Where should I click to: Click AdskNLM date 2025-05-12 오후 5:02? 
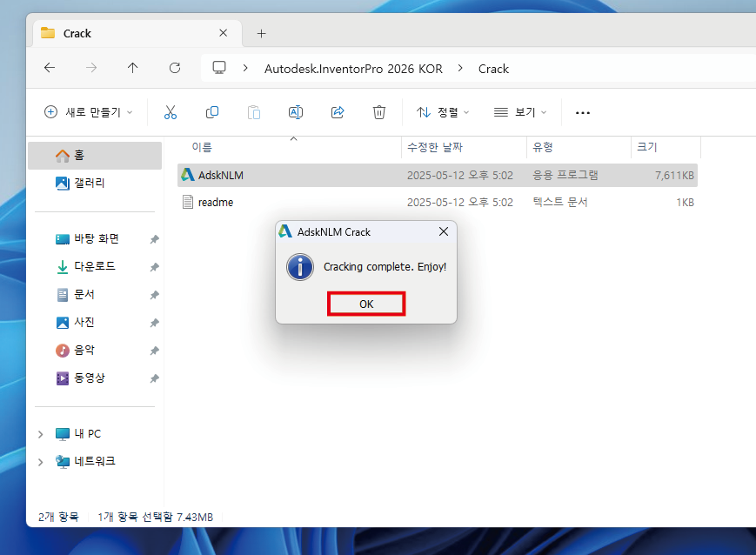[460, 175]
